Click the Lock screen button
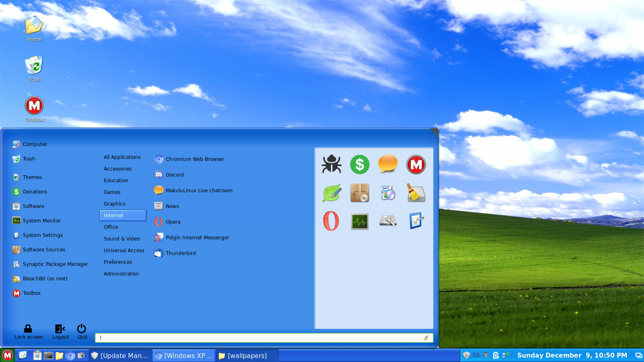 click(x=29, y=332)
